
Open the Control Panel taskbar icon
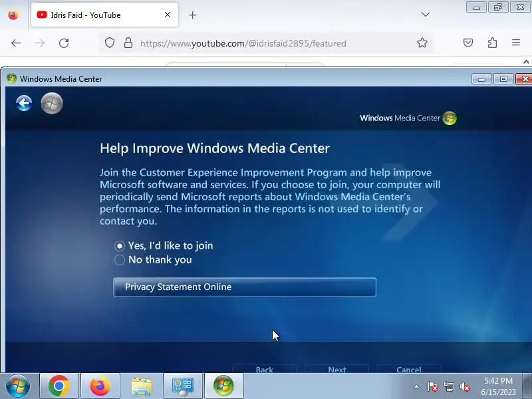(x=183, y=386)
